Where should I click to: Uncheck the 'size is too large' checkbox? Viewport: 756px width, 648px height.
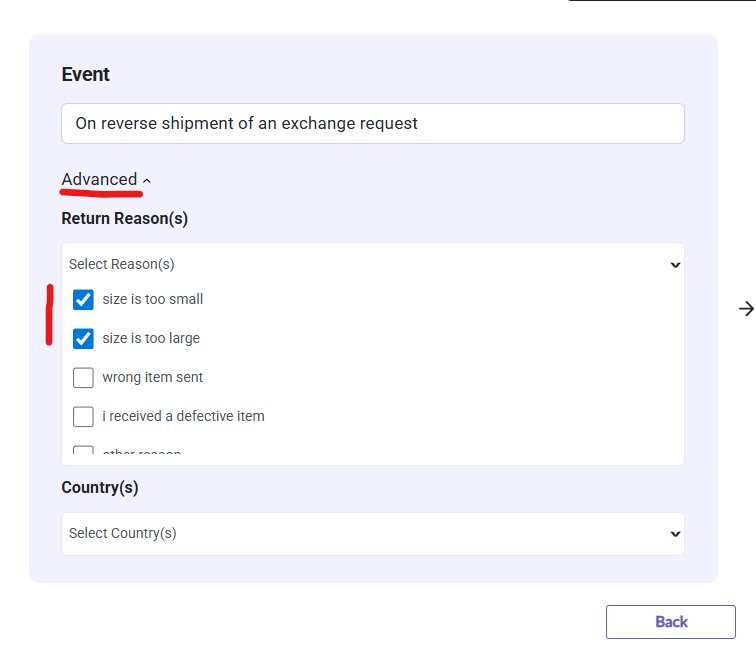point(83,339)
